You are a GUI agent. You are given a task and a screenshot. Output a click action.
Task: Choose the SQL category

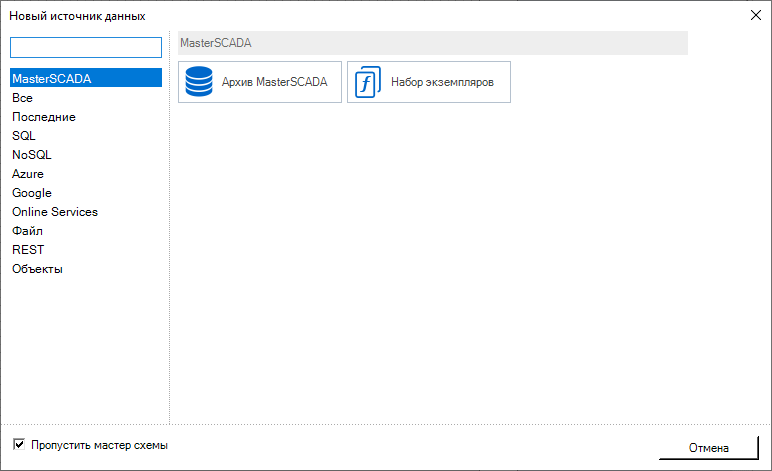click(86, 136)
